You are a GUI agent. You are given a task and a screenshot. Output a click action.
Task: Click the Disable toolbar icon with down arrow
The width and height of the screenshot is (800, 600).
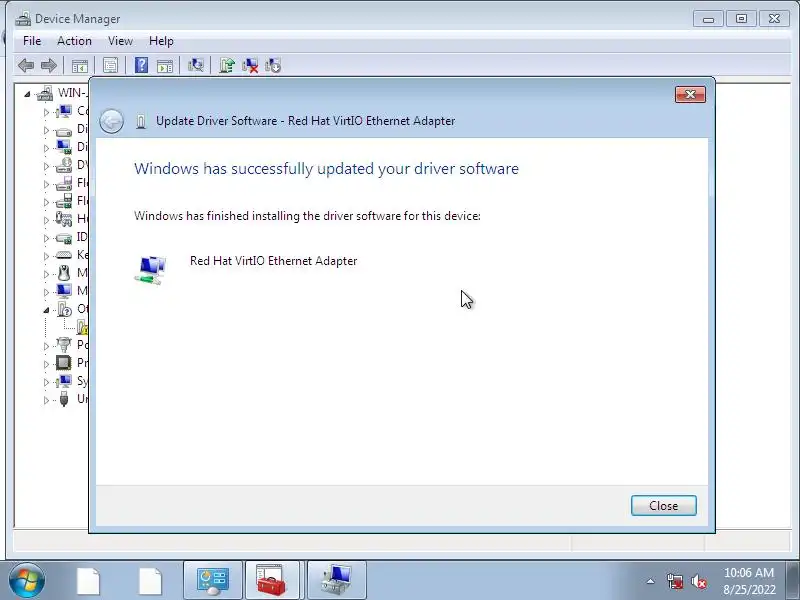coord(273,65)
